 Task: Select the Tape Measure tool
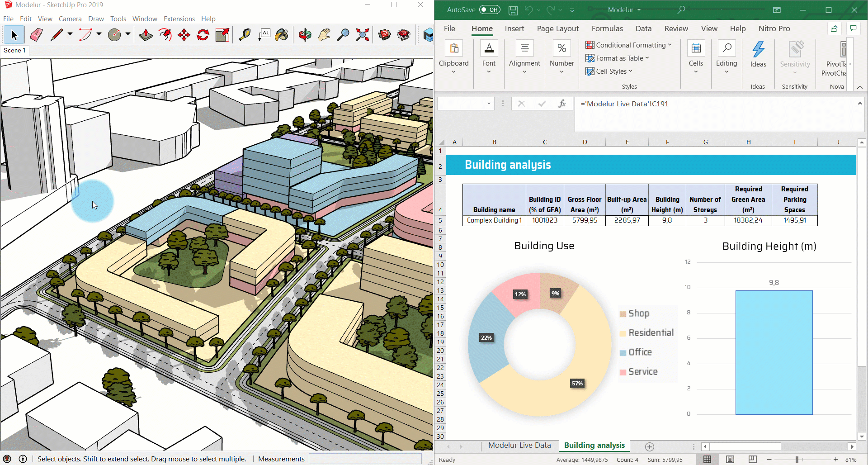pyautogui.click(x=245, y=34)
